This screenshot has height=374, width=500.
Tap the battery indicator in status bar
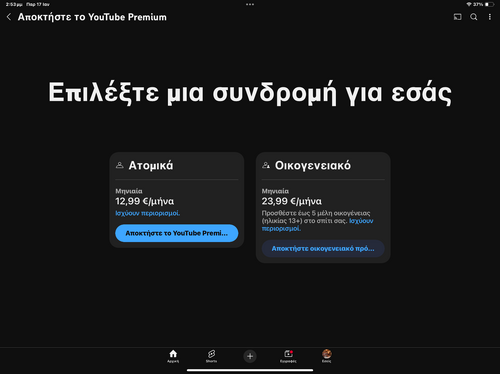(x=489, y=4)
